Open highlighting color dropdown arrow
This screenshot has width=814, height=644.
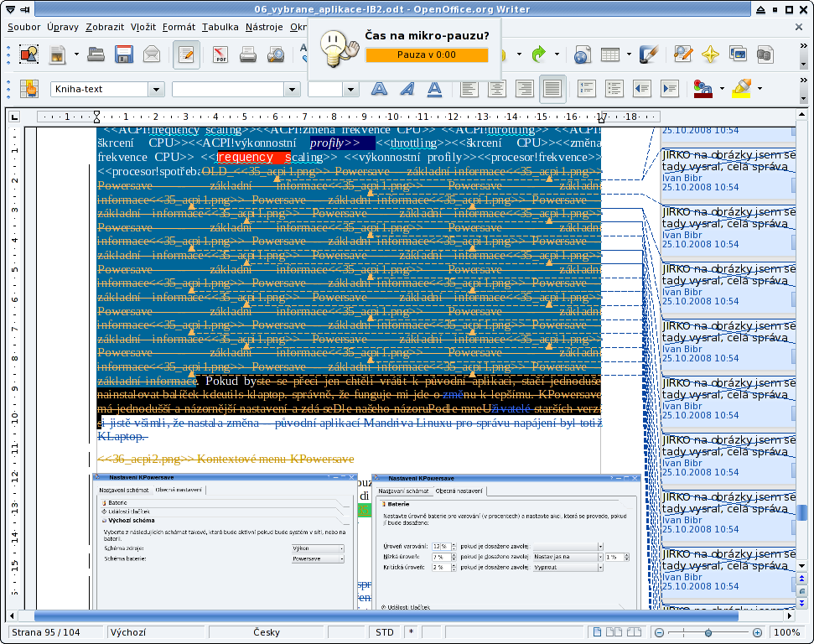[x=760, y=89]
